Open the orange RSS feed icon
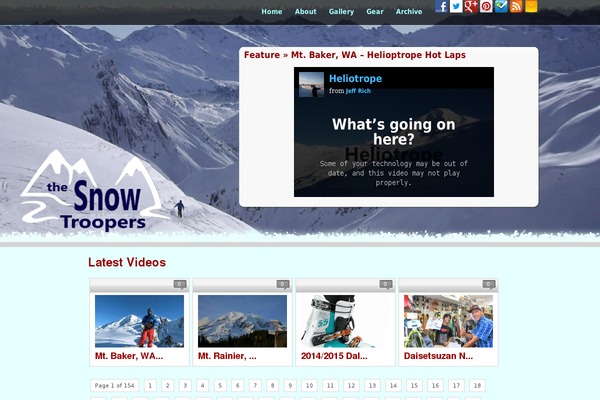This screenshot has width=600, height=400. pos(516,6)
